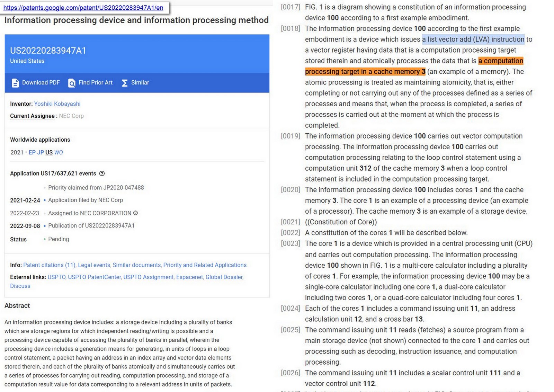
Task: Click the Similar sigma icon
Action: pyautogui.click(x=123, y=83)
